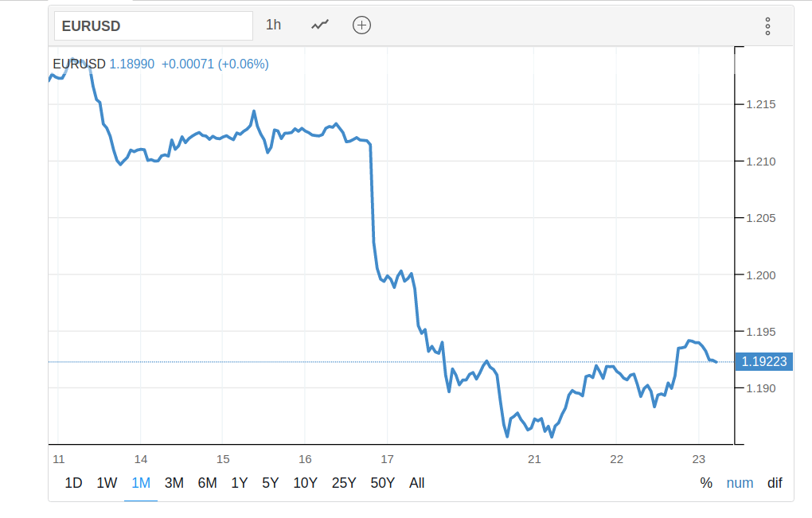Show the 50Y time range
The width and height of the screenshot is (812, 518).
point(383,483)
